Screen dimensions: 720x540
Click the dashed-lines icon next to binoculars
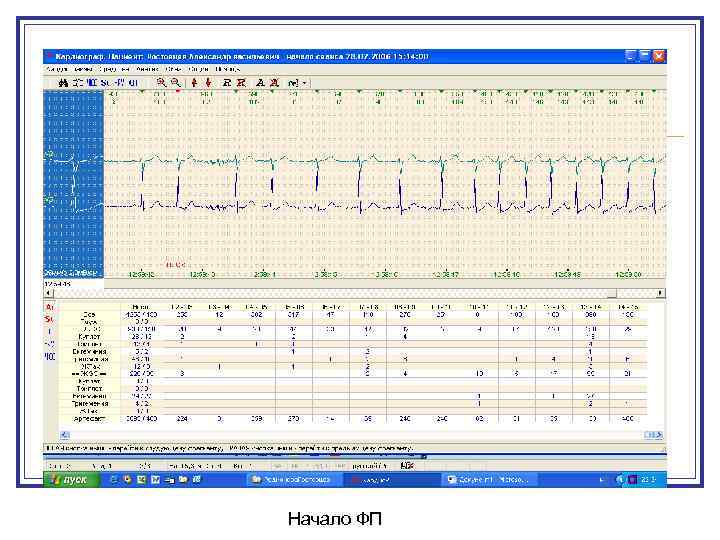(x=78, y=83)
